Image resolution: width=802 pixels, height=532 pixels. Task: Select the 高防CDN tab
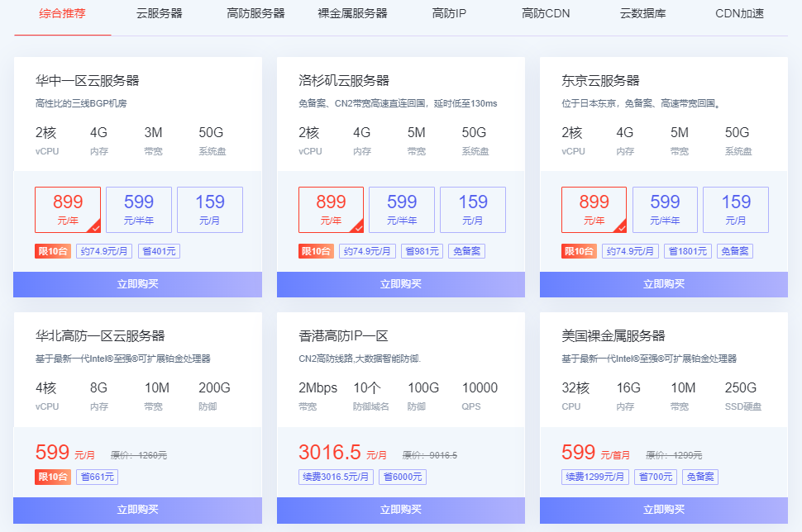546,14
